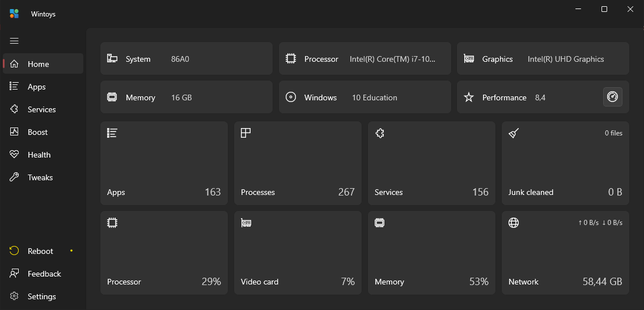Click the Health heart icon in sidebar
This screenshot has width=644, height=310.
tap(14, 154)
